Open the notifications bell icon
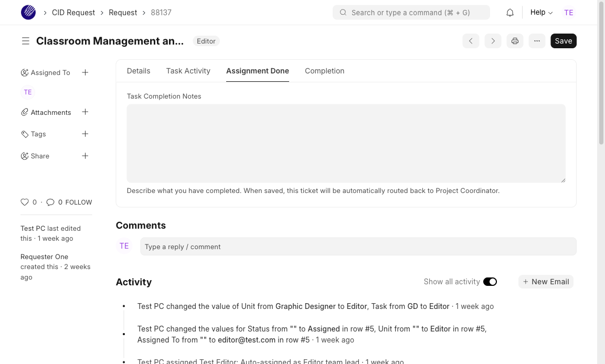Image resolution: width=605 pixels, height=364 pixels. point(510,12)
